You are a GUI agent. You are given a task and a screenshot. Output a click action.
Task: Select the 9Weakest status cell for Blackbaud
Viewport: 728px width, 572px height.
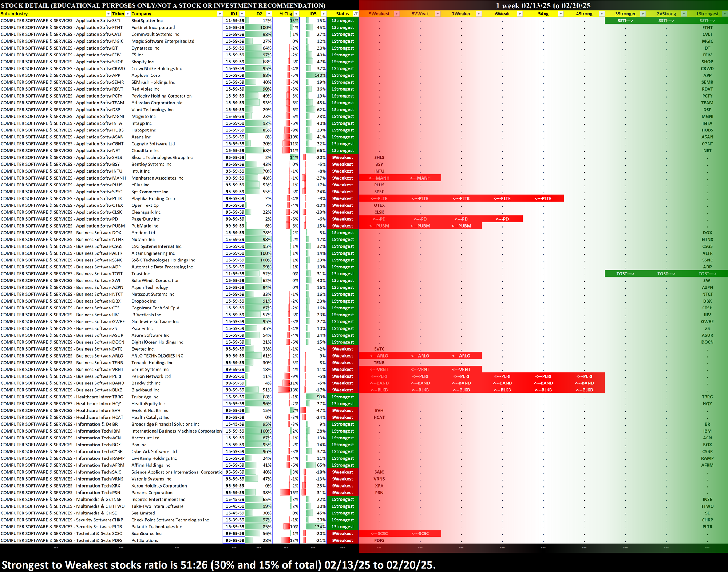click(x=342, y=390)
